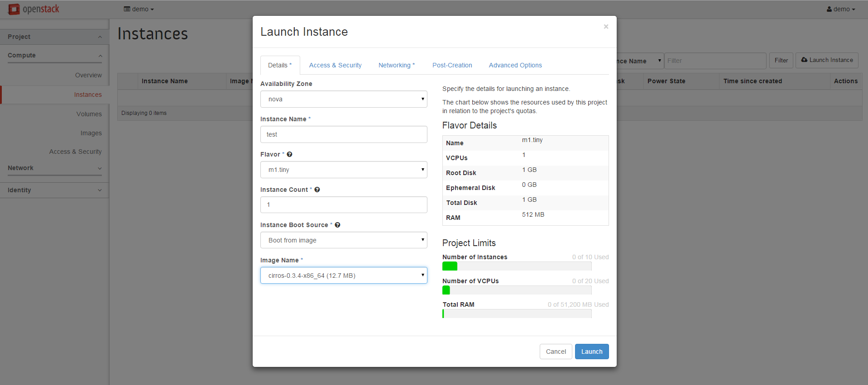Screen dimensions: 868x385
Task: Click the Instance Count input field
Action: 343,205
